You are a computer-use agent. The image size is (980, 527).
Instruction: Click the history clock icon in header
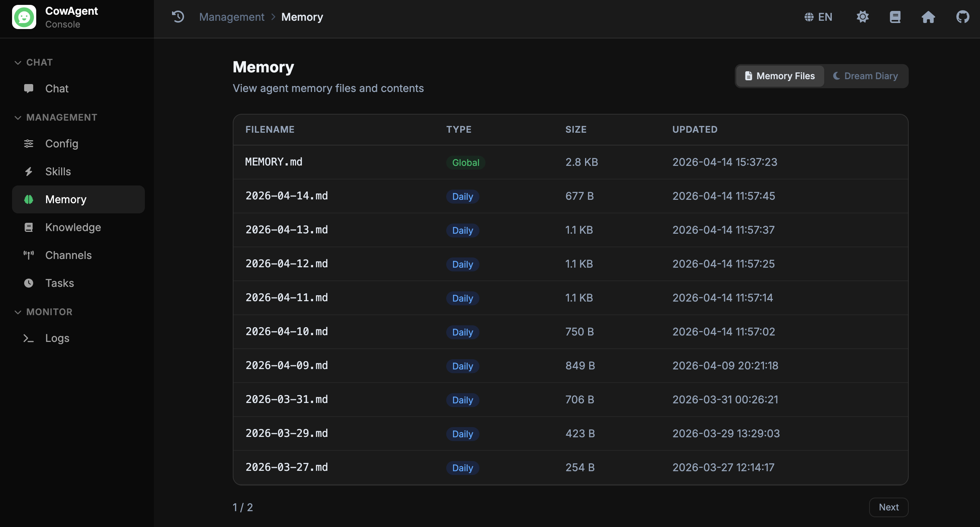(178, 17)
